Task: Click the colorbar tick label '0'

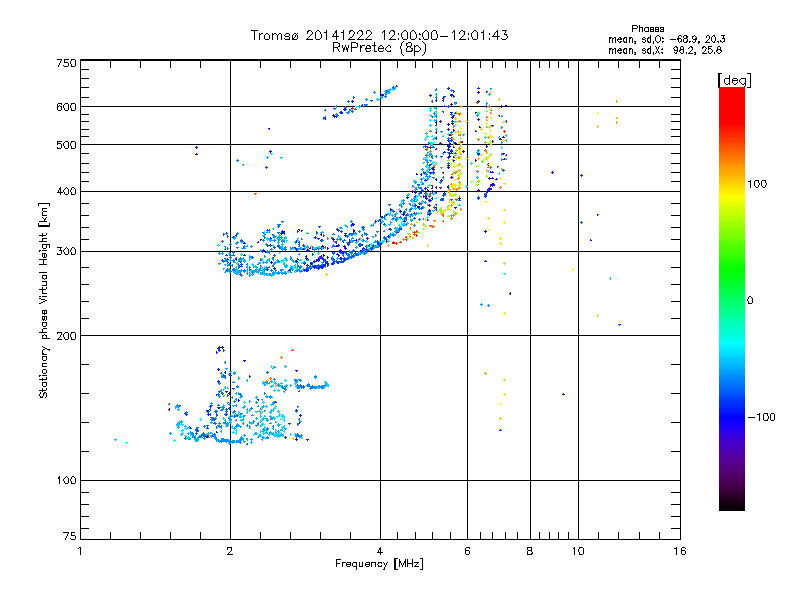Action: pos(750,301)
